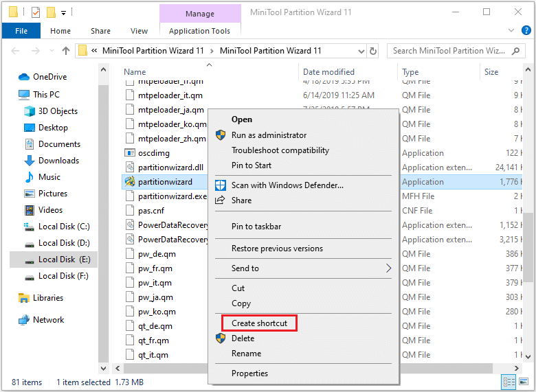Choose Properties in context menu
Image resolution: width=536 pixels, height=392 pixels.
click(x=249, y=373)
